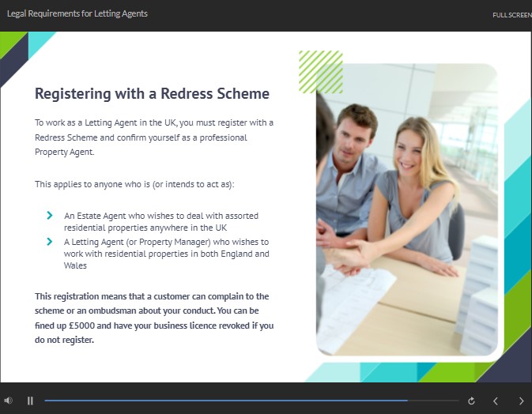The height and width of the screenshot is (414, 532).
Task: Click the teal chevron bullet beside Letting Agent
Action: point(50,242)
